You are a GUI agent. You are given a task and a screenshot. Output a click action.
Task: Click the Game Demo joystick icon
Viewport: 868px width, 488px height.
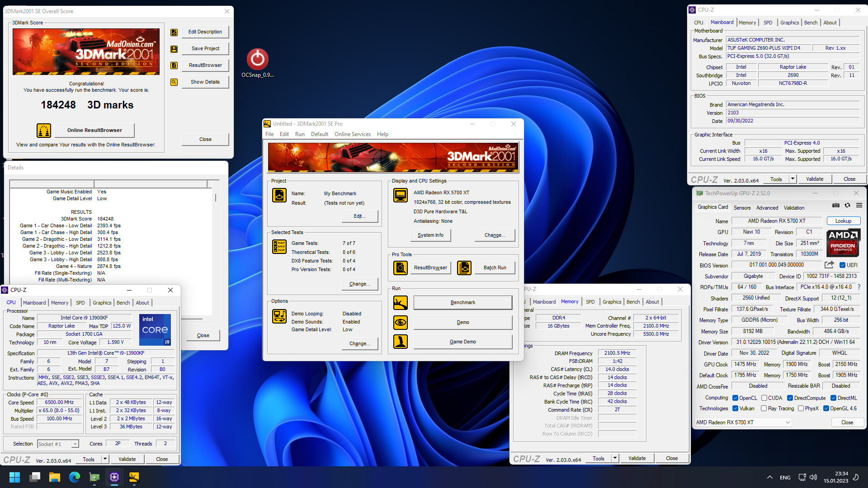click(401, 342)
